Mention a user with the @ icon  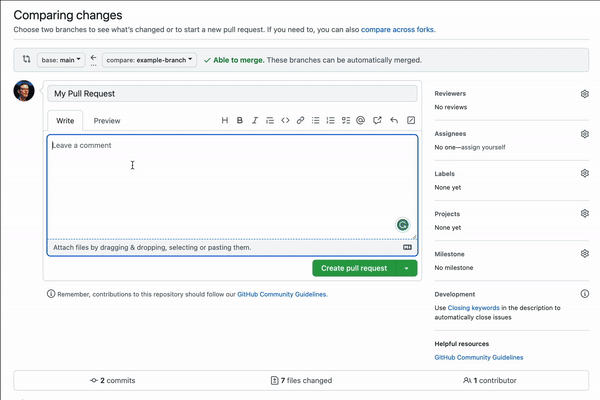pos(360,121)
